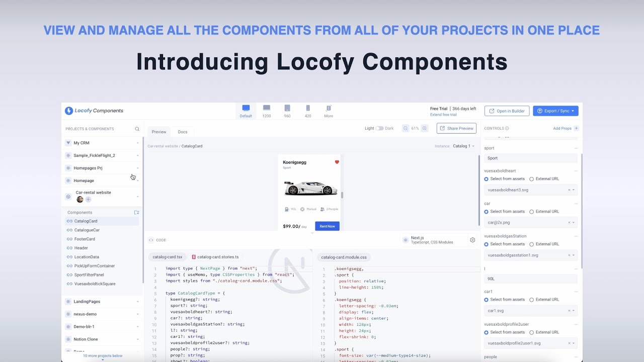Clear the vuesaxboldheart3.svg selection
The width and height of the screenshot is (644, 362).
click(x=570, y=190)
